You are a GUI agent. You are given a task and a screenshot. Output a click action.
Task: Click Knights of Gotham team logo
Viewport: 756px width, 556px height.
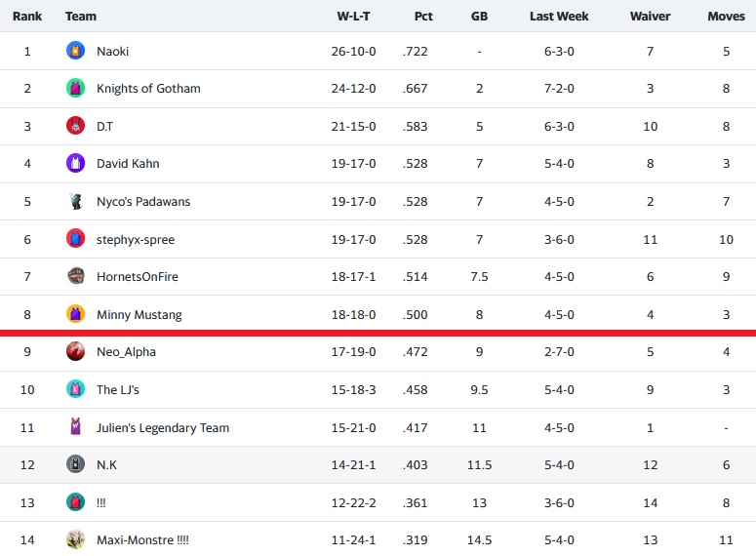75,89
